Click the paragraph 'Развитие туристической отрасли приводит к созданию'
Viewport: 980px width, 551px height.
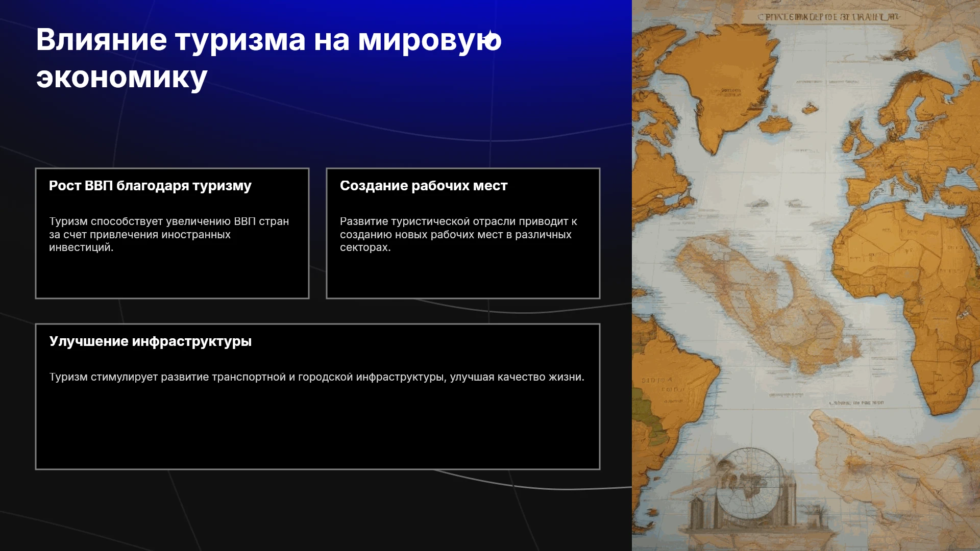coord(458,234)
